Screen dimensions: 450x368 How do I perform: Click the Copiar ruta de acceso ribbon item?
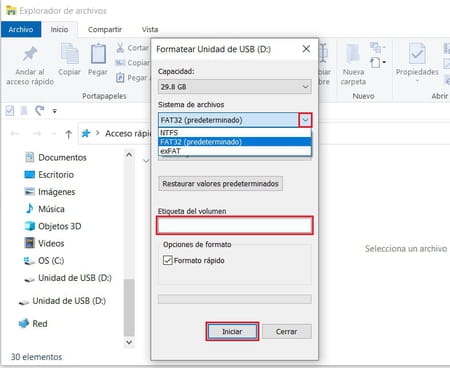click(x=133, y=62)
